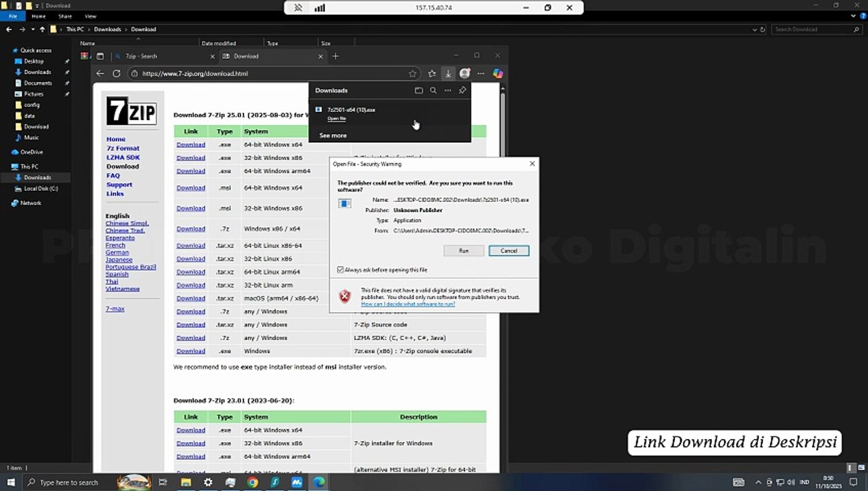Cancel the Open File security warning
Image resolution: width=868 pixels, height=491 pixels.
coord(508,250)
